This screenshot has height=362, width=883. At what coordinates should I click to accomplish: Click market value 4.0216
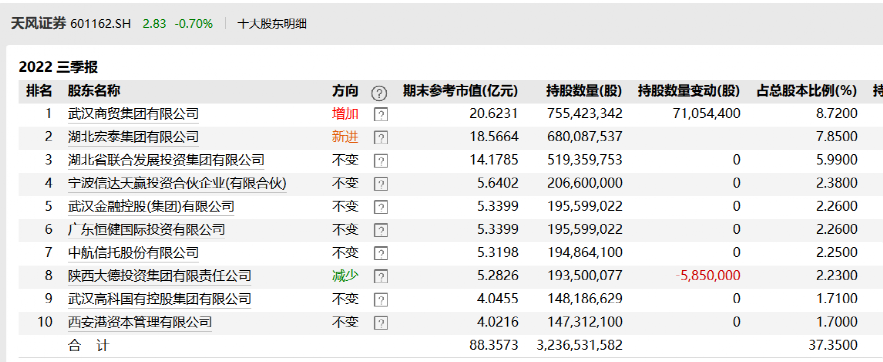(x=497, y=322)
